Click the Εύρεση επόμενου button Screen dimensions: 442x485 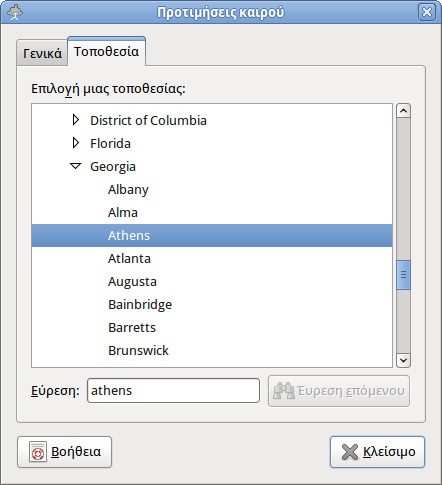339,391
